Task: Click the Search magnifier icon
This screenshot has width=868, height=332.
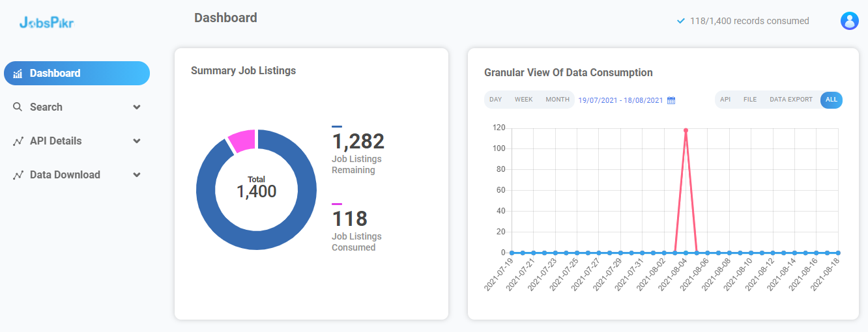Action: pos(18,107)
